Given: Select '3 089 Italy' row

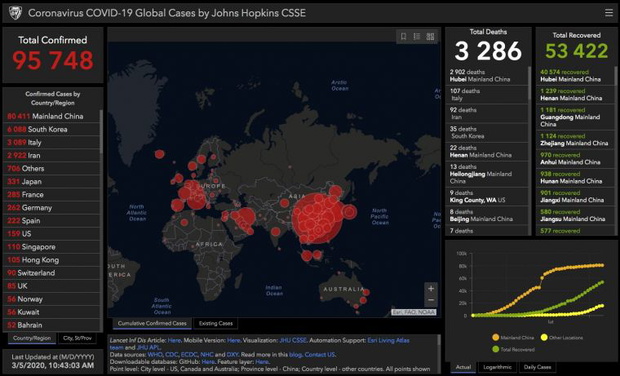Looking at the screenshot, I should coord(51,142).
